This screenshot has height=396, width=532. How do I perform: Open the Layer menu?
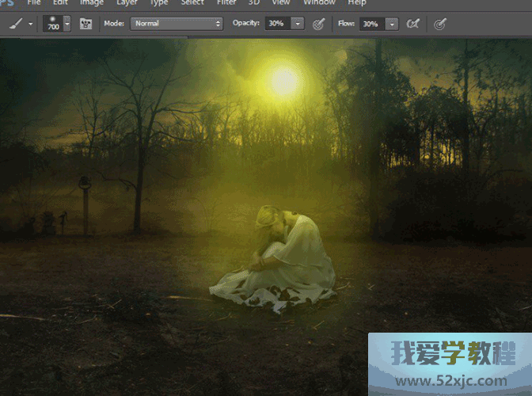tap(127, 3)
